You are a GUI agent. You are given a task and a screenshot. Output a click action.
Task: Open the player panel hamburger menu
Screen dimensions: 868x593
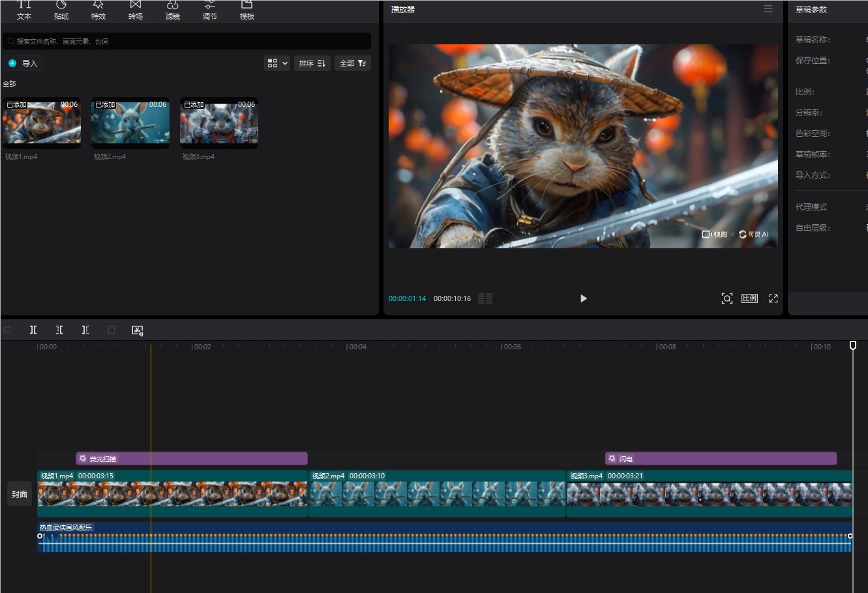pyautogui.click(x=768, y=9)
